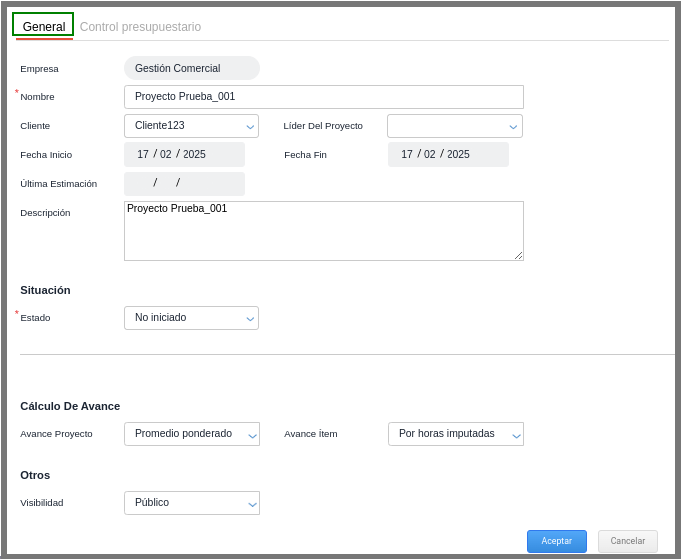Screen dimensions: 681x559
Task: Click the Descripción resize handle
Action: tap(519, 256)
